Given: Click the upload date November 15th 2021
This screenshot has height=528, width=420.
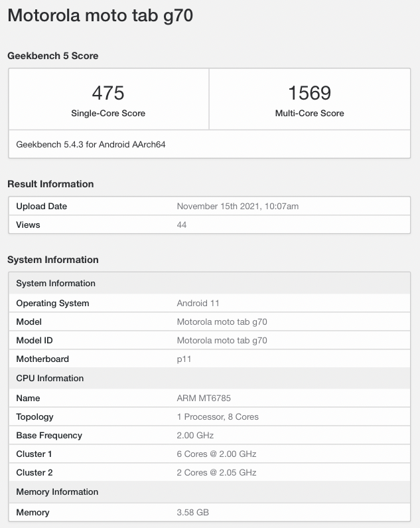Looking at the screenshot, I should click(x=238, y=207).
